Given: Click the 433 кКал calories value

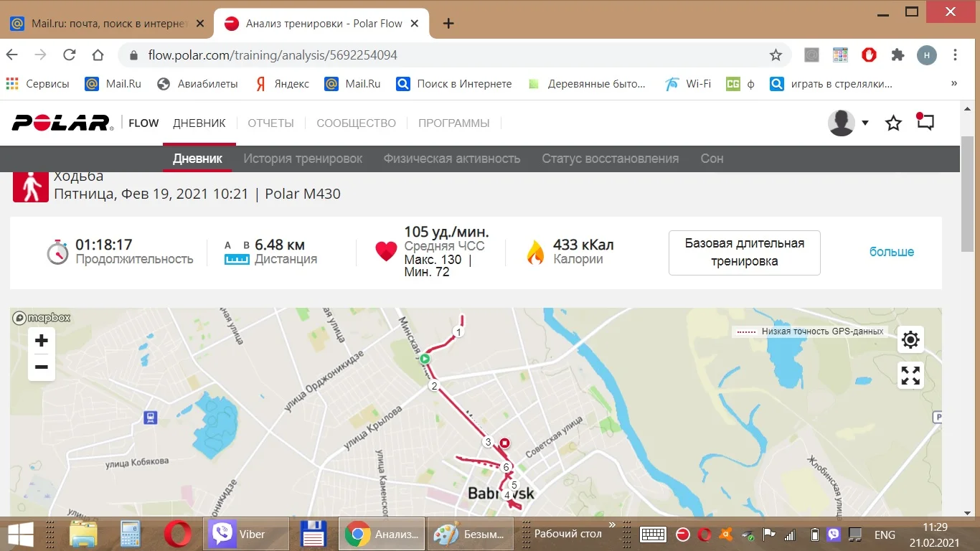Looking at the screenshot, I should tap(583, 245).
